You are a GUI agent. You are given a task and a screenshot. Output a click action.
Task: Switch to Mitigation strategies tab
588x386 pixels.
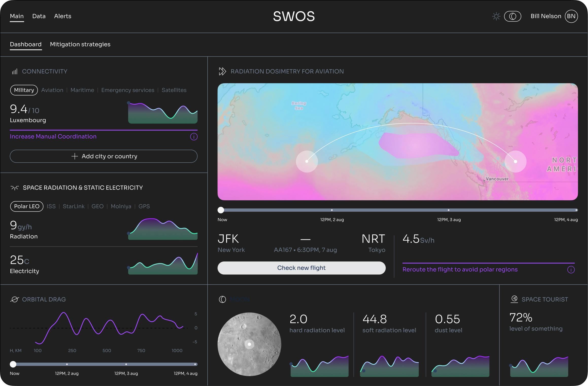pos(80,44)
